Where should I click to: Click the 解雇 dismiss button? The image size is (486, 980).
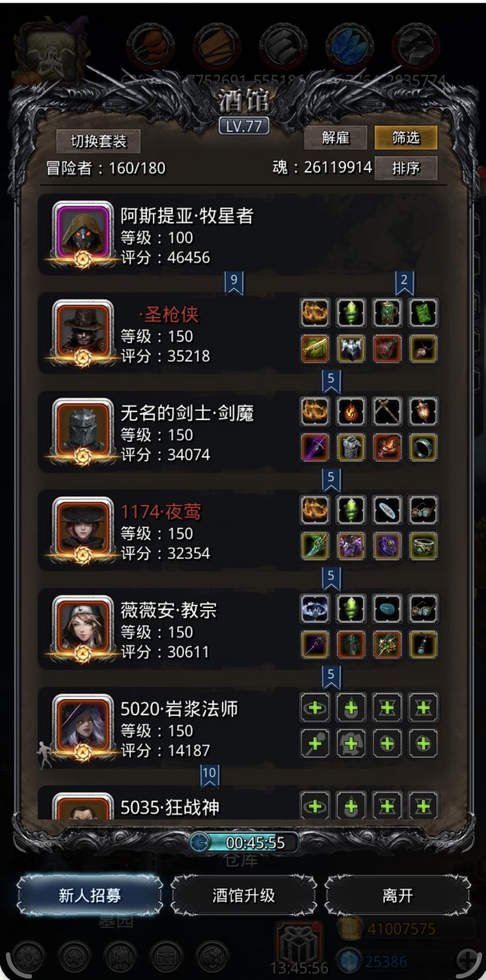[x=335, y=138]
